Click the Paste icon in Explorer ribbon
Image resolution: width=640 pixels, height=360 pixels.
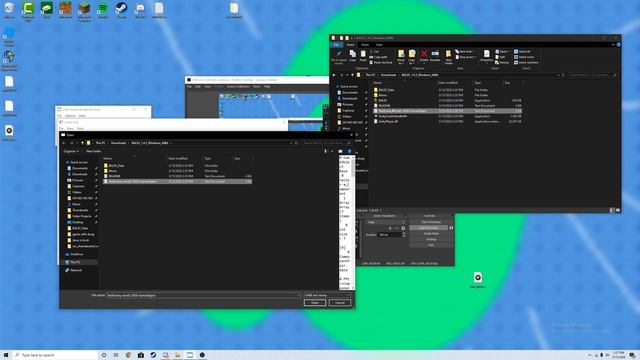tap(363, 56)
